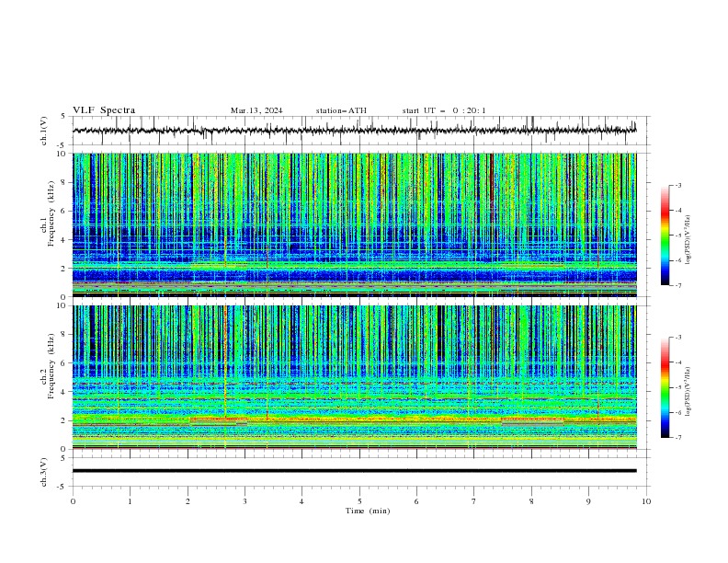Click the time axis tick label '9'
The image size is (728, 563).
click(x=588, y=501)
